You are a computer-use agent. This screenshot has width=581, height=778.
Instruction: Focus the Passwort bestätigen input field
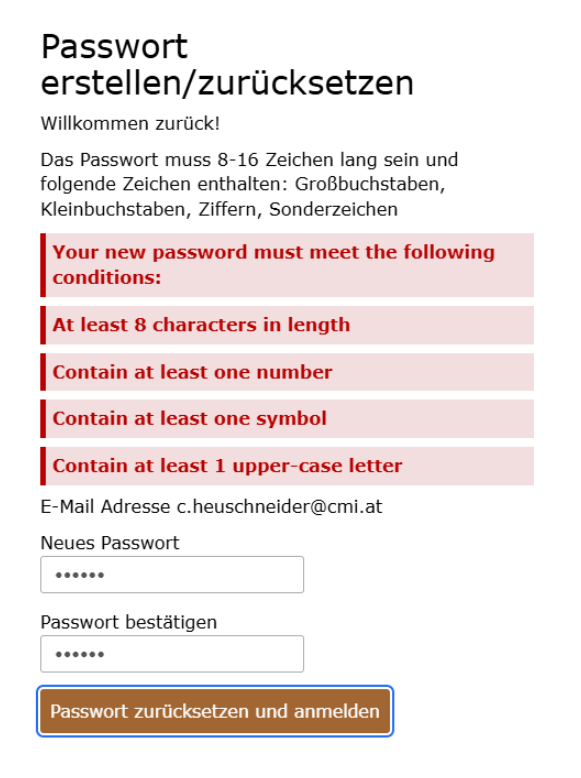pyautogui.click(x=172, y=653)
